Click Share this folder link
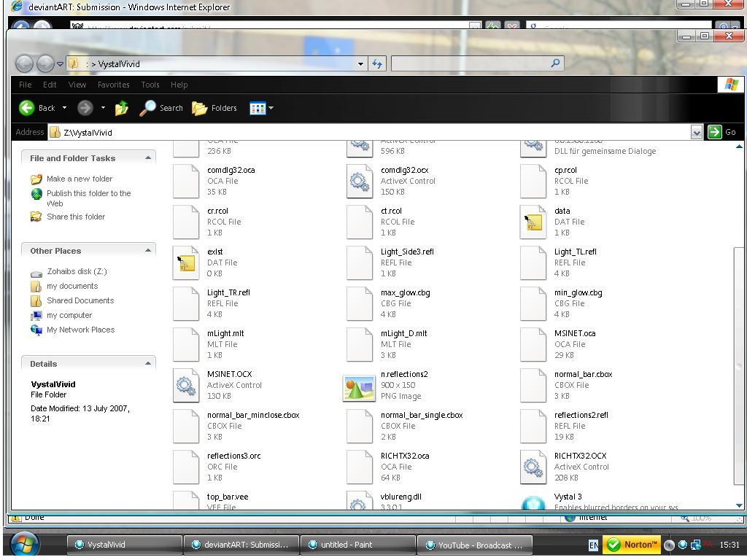Screen dimensions: 747x560 coord(76,217)
